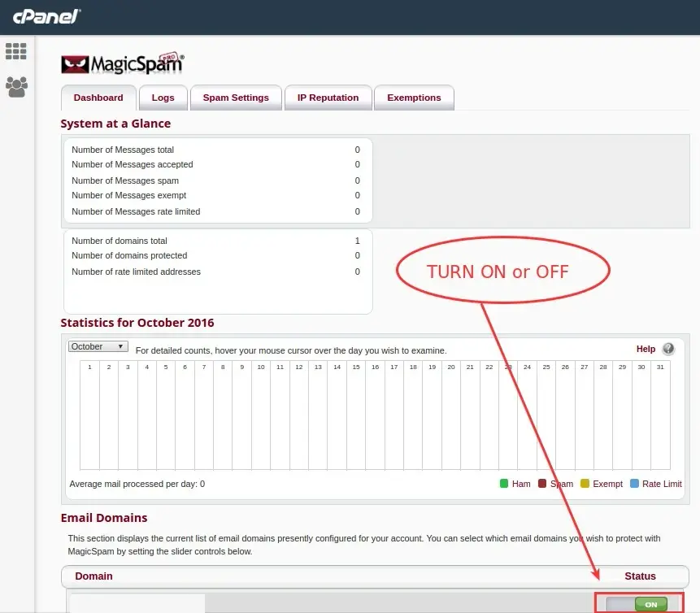Click 'Number of Messages spam' row
The image size is (700, 613).
216,180
